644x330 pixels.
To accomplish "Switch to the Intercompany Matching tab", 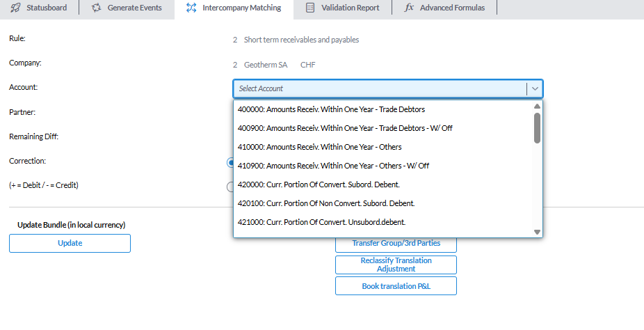I will tap(235, 8).
